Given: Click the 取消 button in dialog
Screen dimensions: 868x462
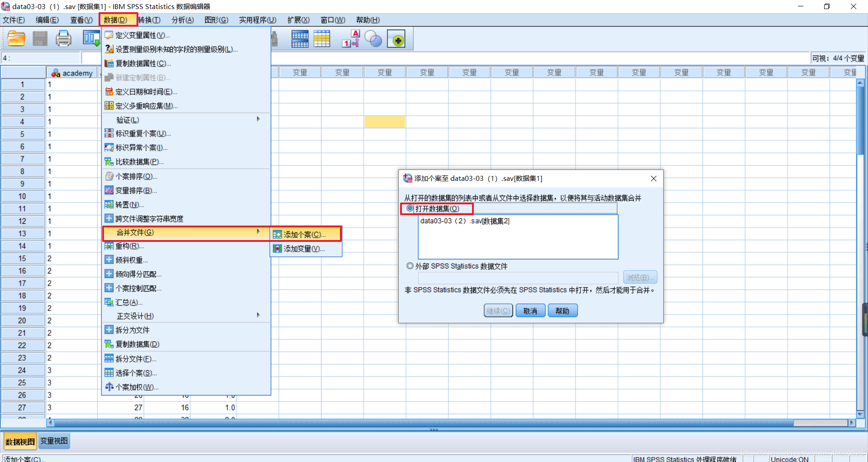Looking at the screenshot, I should 530,311.
